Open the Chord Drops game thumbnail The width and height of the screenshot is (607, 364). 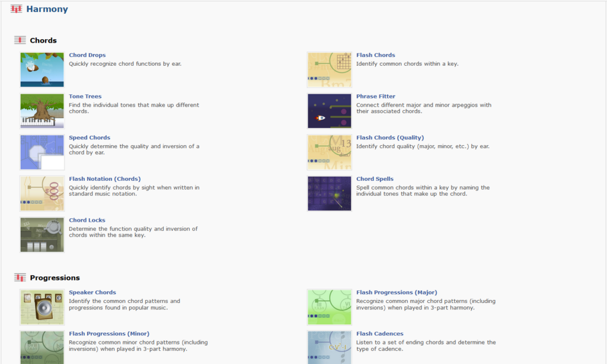tap(42, 69)
